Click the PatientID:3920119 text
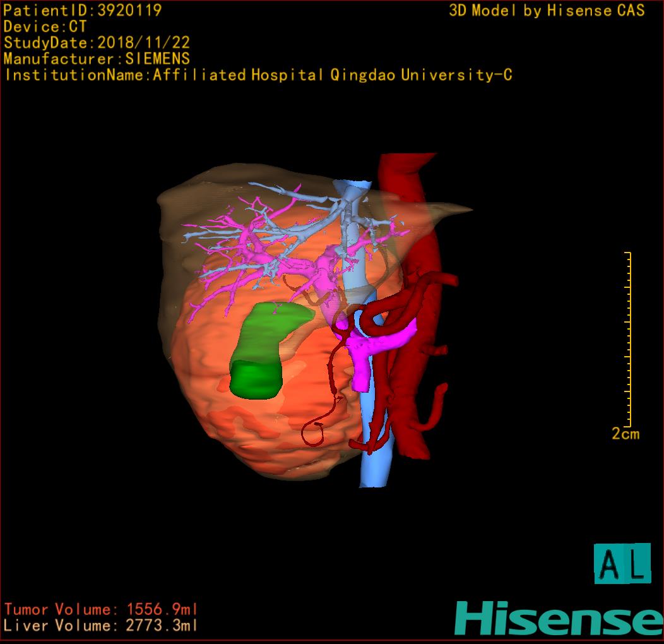664x644 pixels. (x=83, y=10)
